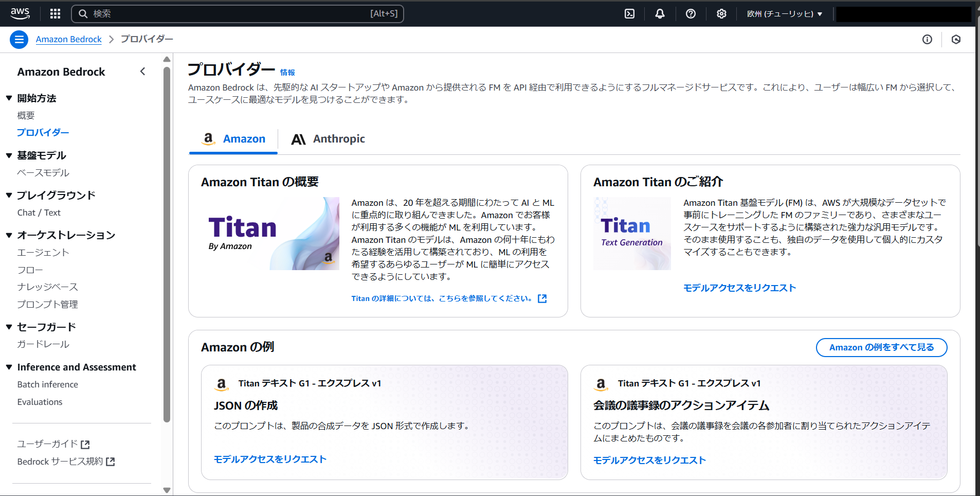Request model access under JSON の作成
The height and width of the screenshot is (496, 980).
tap(270, 459)
